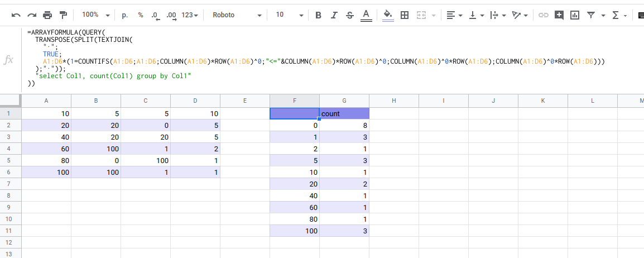
Task: Click cell C2 containing 0
Action: [146, 125]
